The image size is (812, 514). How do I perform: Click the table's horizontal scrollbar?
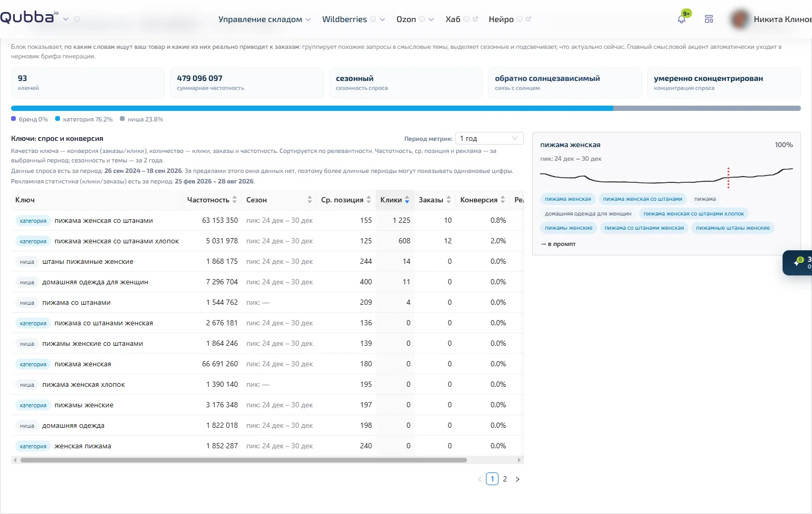[x=243, y=460]
